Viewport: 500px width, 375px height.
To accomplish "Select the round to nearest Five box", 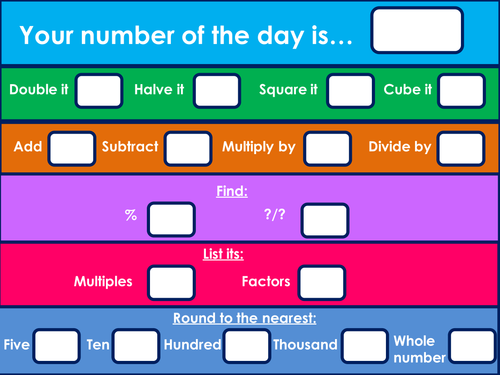I will 56,346.
